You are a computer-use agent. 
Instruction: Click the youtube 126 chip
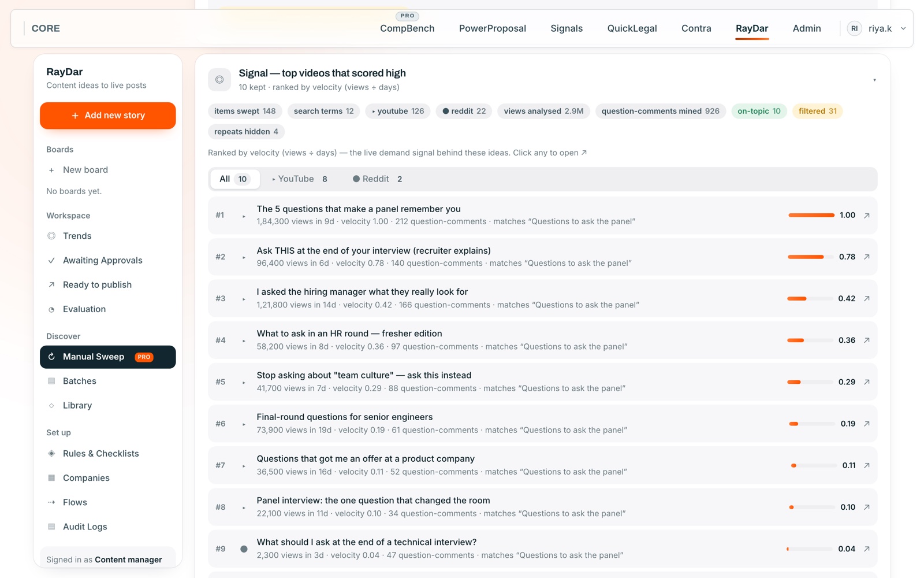click(397, 111)
